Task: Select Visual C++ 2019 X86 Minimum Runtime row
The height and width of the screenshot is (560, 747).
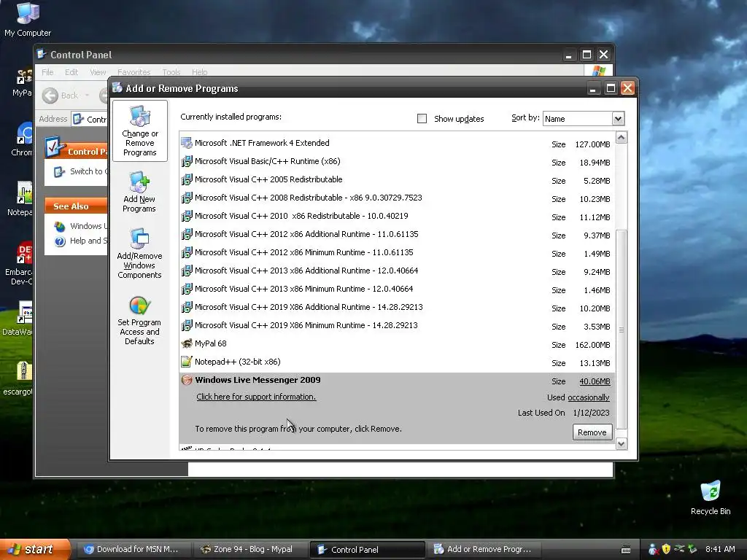Action: (x=398, y=325)
